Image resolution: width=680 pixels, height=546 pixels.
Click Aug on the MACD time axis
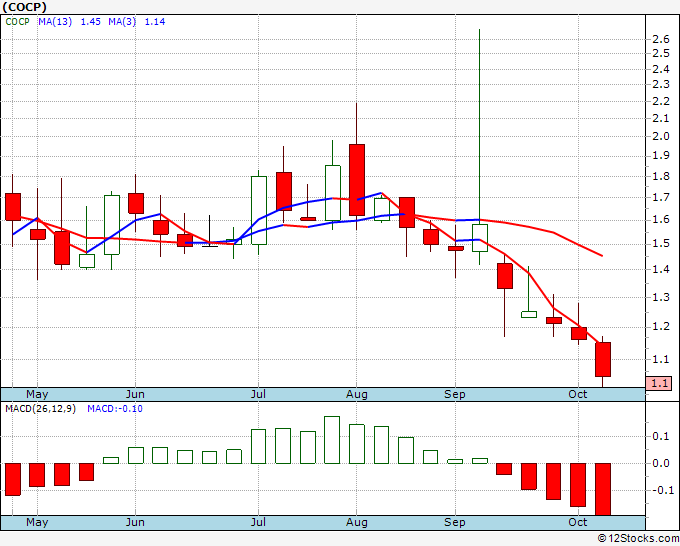coord(356,522)
